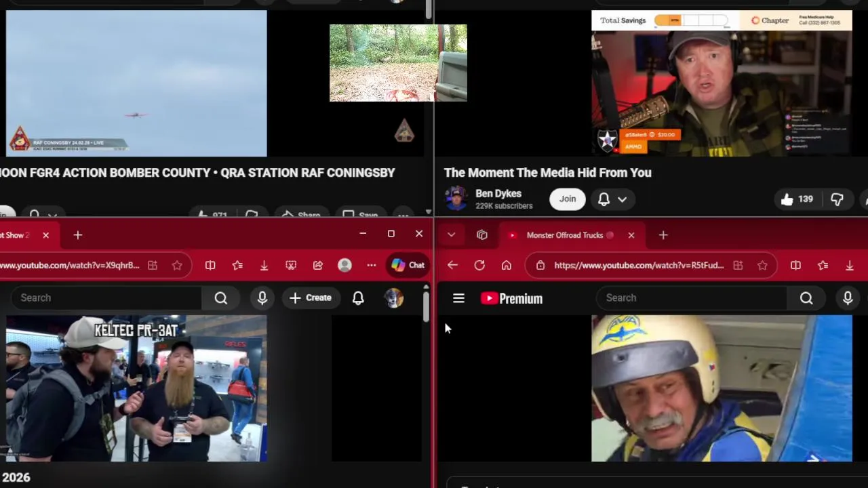Click YouTube search magnifier in Gun Show window

coord(221,298)
